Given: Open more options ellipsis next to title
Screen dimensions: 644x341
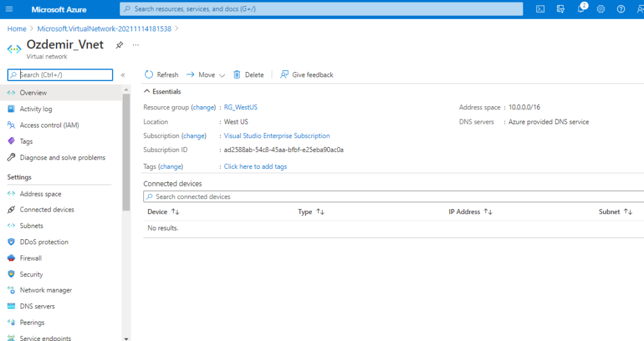Looking at the screenshot, I should point(136,45).
